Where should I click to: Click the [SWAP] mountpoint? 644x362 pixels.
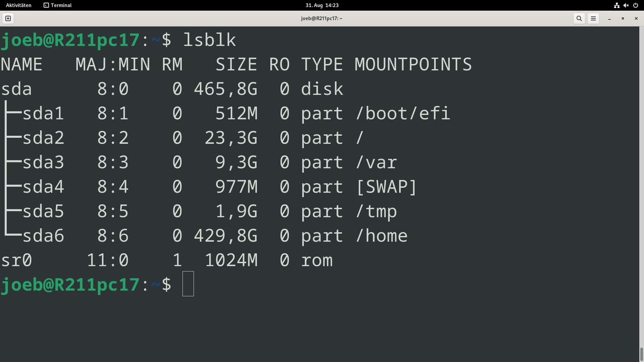[386, 187]
